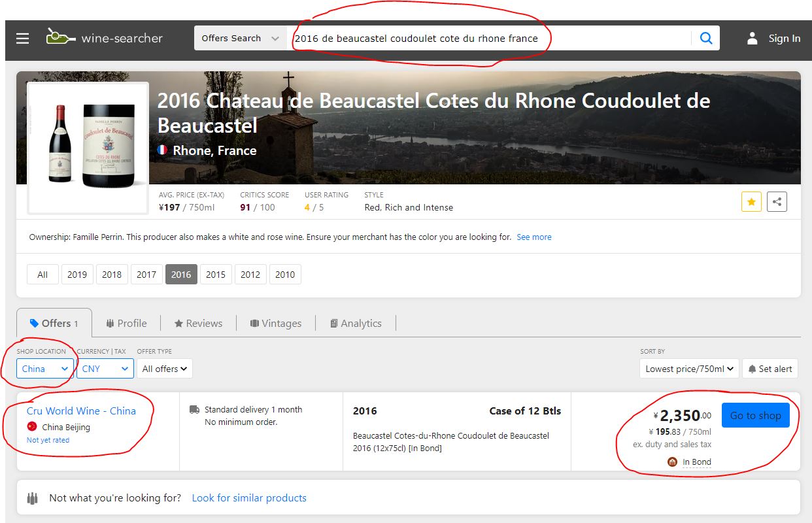Open the hamburger menu
Image resolution: width=812 pixels, height=523 pixels.
[23, 39]
